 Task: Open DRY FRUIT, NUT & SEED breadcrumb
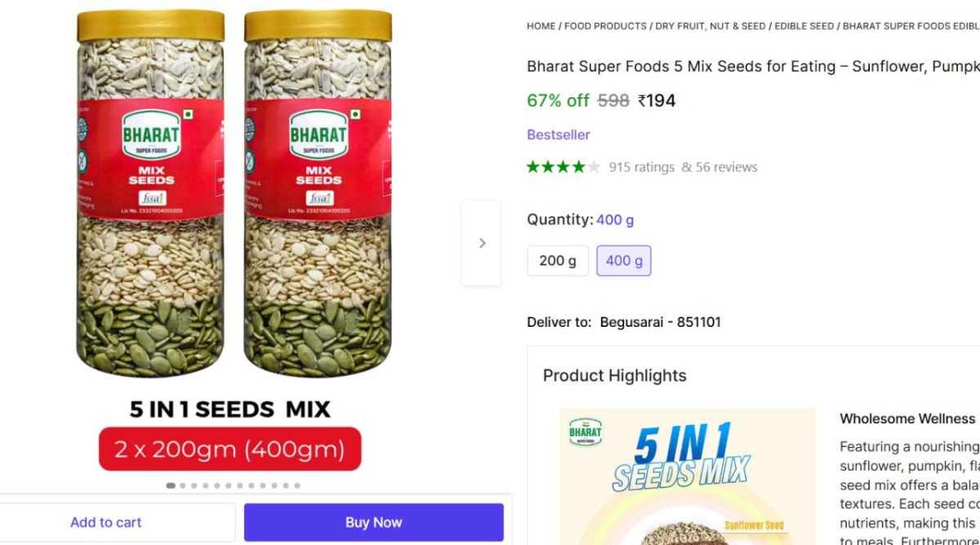coord(710,26)
